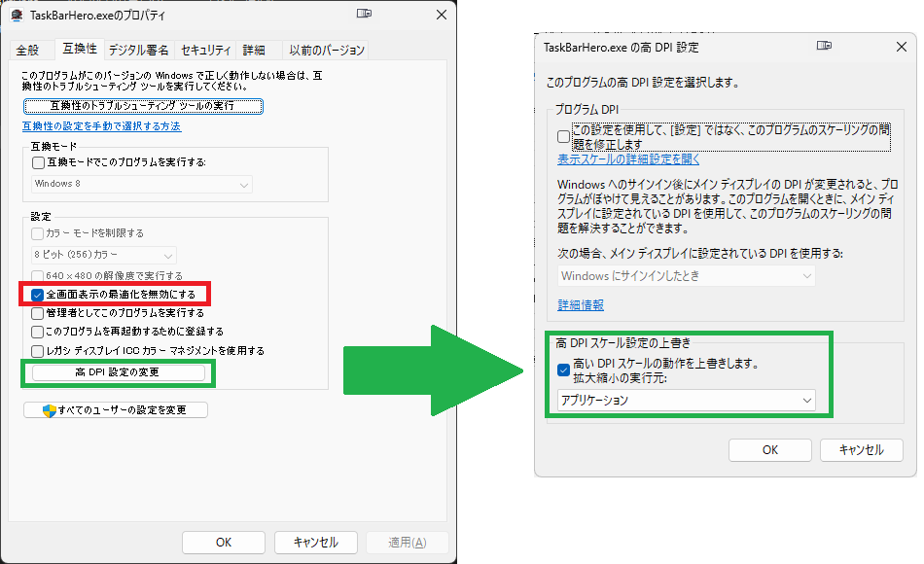
Task: Click the TaskBarHero.exe icon in properties title bar
Action: [x=18, y=15]
